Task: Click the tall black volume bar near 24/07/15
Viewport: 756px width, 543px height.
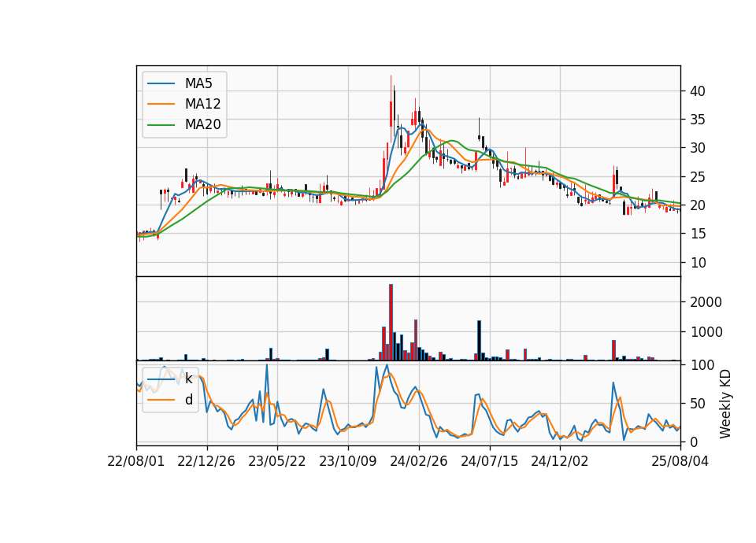Action: [480, 341]
